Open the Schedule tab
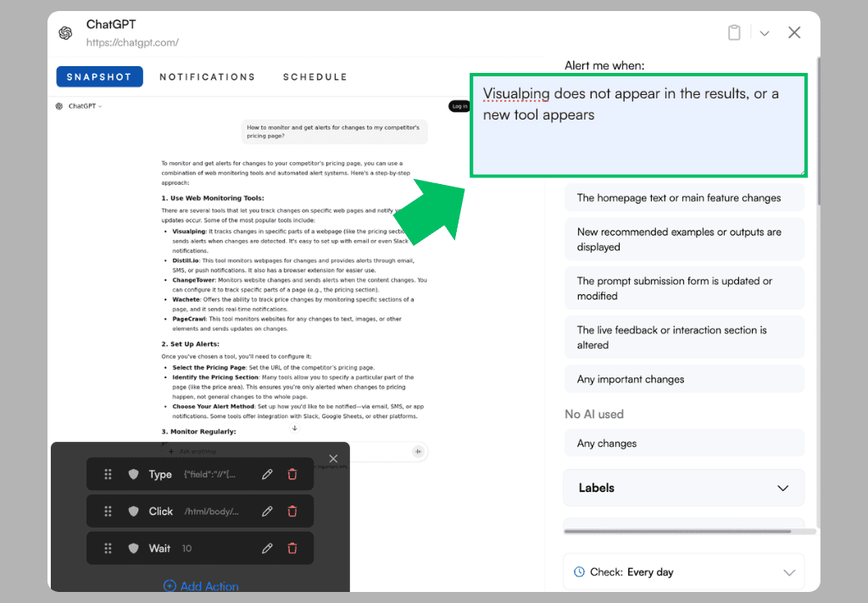This screenshot has width=868, height=603. [314, 77]
